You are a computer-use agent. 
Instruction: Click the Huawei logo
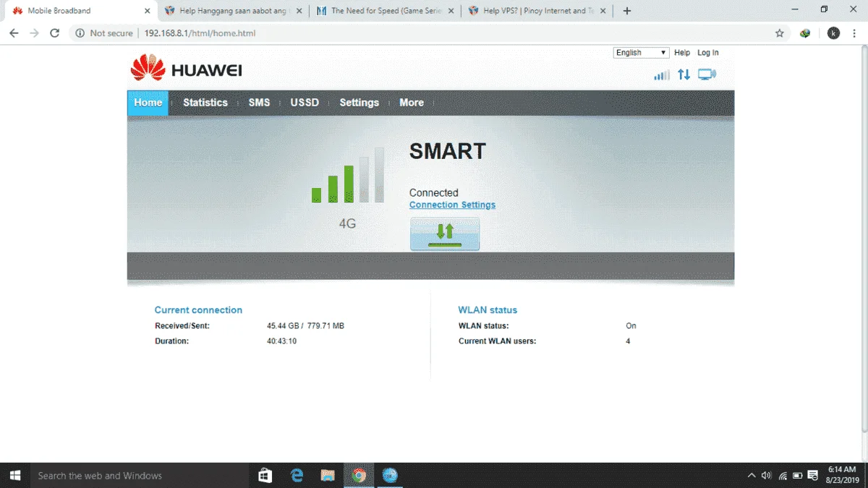click(x=186, y=68)
